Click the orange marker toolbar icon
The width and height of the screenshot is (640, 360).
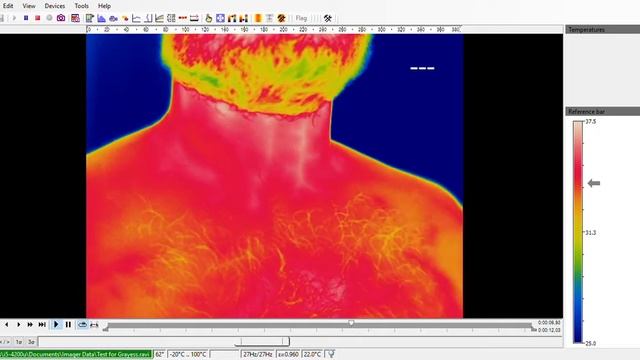pyautogui.click(x=125, y=18)
